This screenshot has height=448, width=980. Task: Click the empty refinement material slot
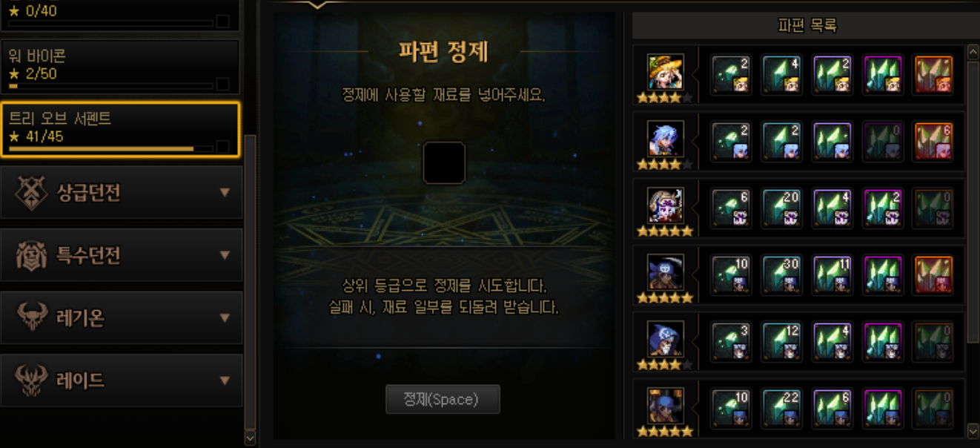(443, 162)
